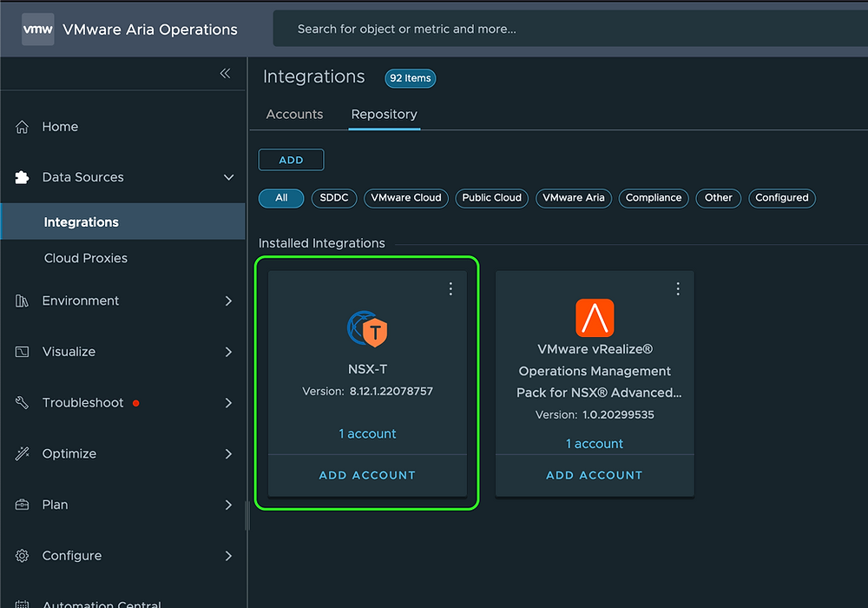Open Automation Central menu item
The height and width of the screenshot is (608, 868).
pos(102,604)
